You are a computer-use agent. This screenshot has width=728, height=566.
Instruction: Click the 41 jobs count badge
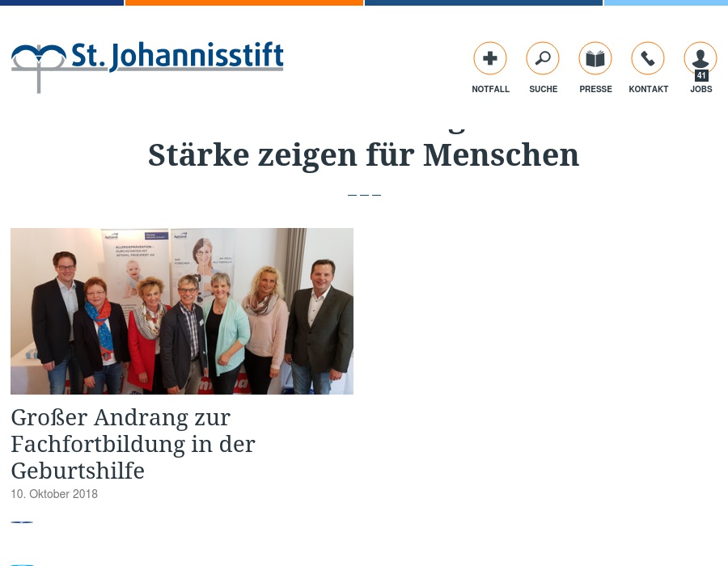tap(701, 76)
